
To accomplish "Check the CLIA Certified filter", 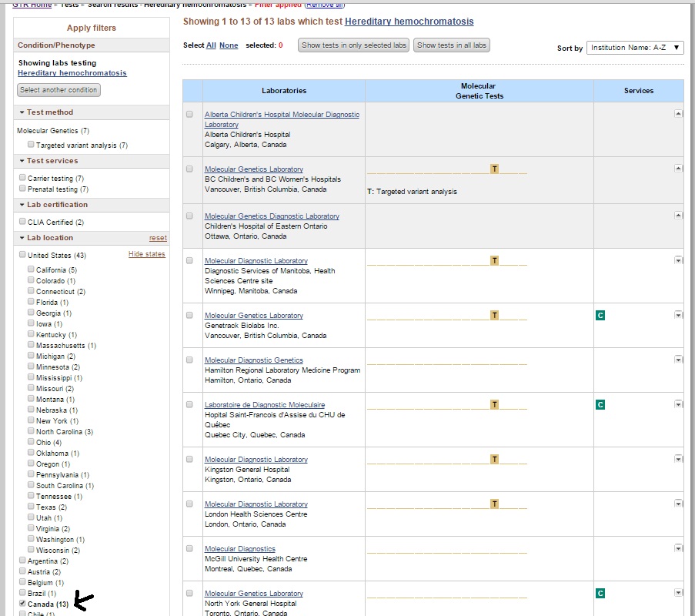I will (x=22, y=222).
